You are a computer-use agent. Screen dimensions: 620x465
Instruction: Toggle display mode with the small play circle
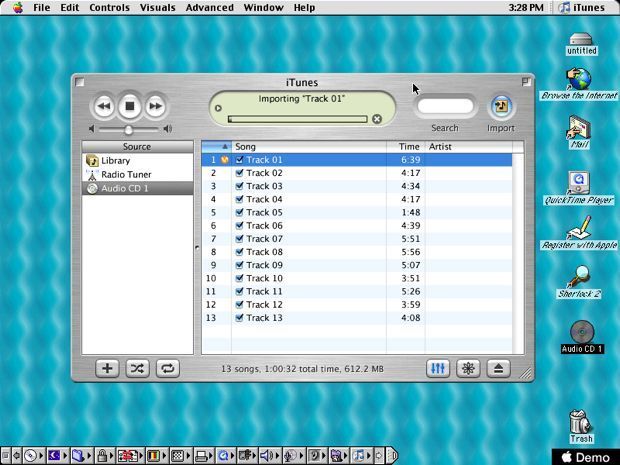(x=218, y=108)
